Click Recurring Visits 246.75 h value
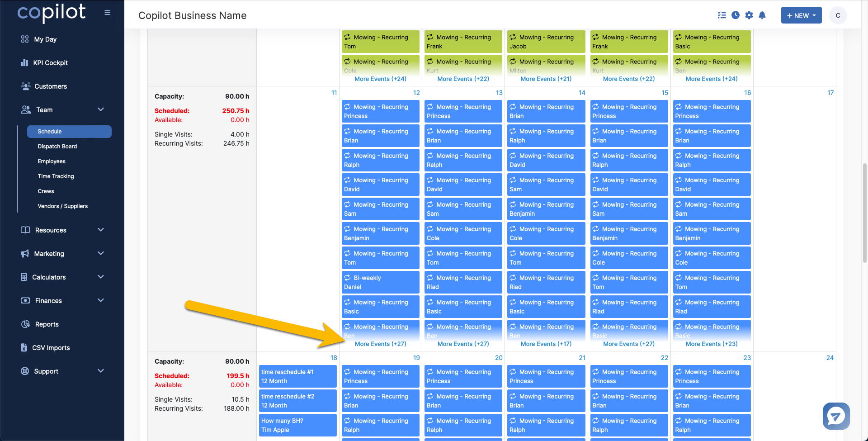Viewport: 868px width, 441px height. [236, 143]
